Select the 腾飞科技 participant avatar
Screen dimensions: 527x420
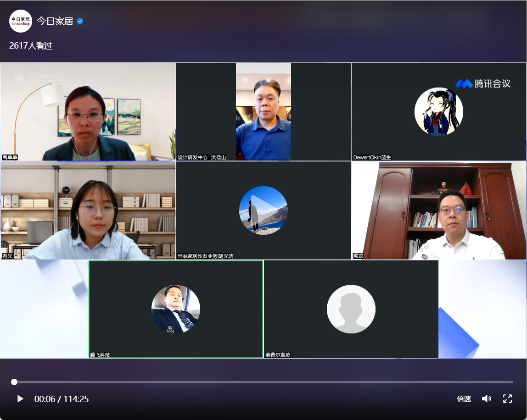pyautogui.click(x=176, y=309)
